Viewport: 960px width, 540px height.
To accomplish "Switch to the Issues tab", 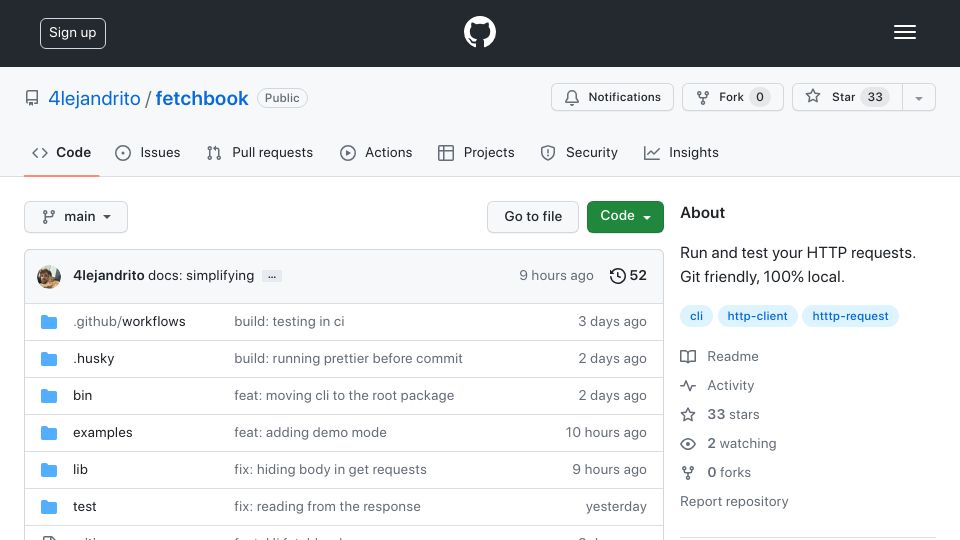I will pos(148,152).
